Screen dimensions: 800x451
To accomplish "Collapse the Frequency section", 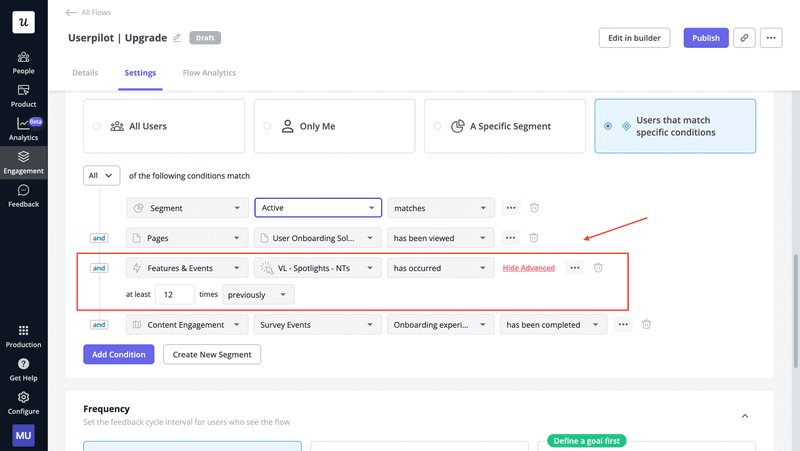I will pos(745,416).
